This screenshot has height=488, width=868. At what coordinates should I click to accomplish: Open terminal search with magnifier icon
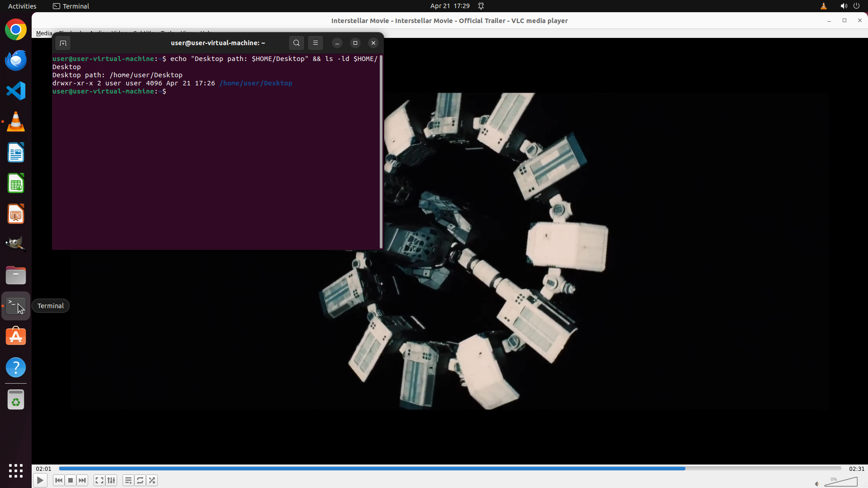coord(296,43)
